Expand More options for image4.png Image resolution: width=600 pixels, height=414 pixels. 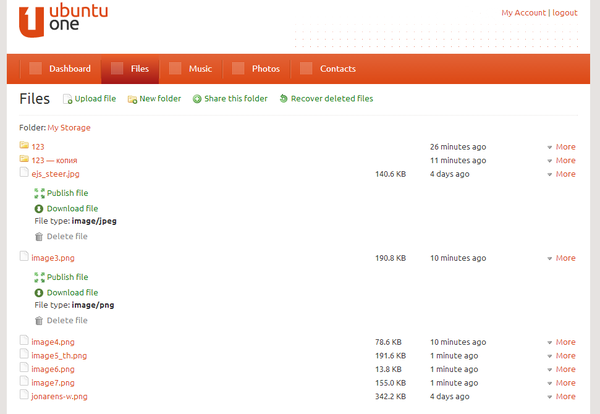561,342
